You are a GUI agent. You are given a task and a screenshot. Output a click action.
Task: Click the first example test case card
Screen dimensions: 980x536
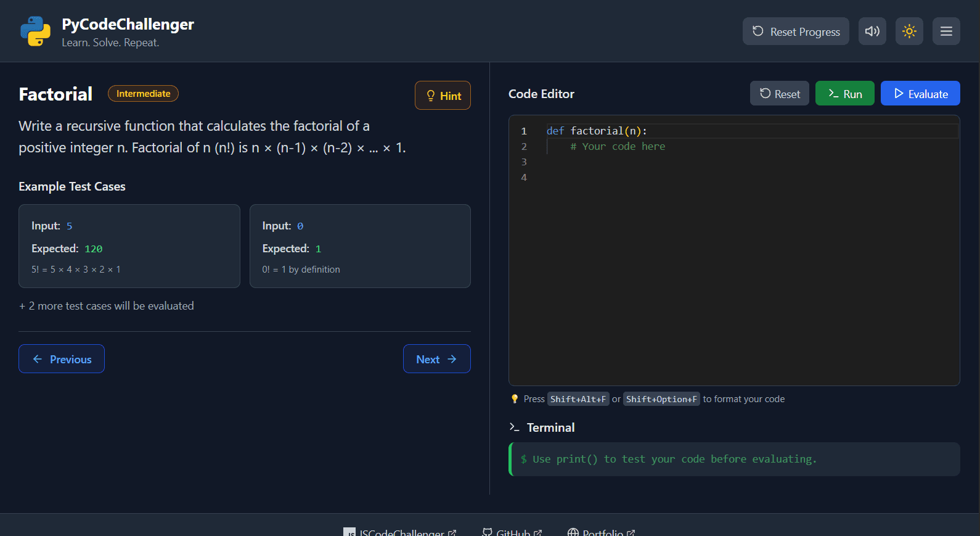point(129,246)
